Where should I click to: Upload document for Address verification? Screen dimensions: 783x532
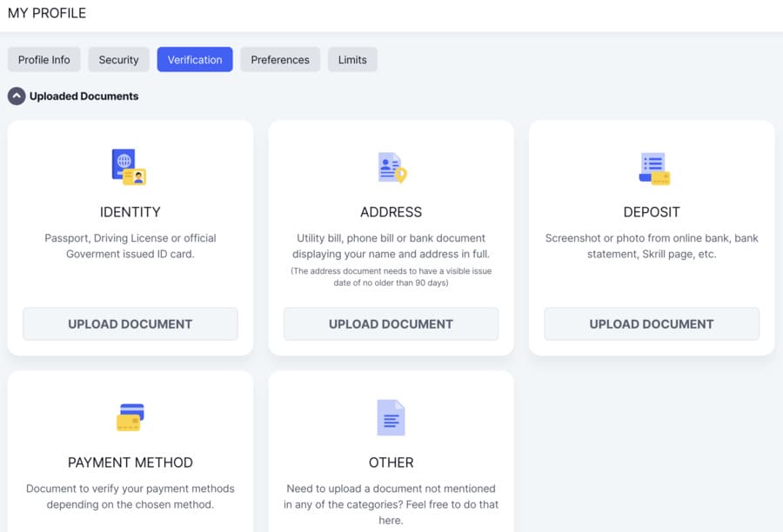point(391,324)
